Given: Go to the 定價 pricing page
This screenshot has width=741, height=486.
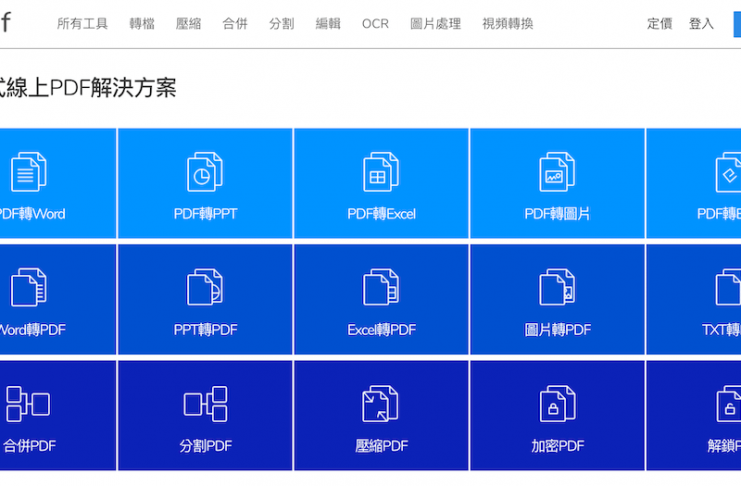Looking at the screenshot, I should [x=660, y=24].
